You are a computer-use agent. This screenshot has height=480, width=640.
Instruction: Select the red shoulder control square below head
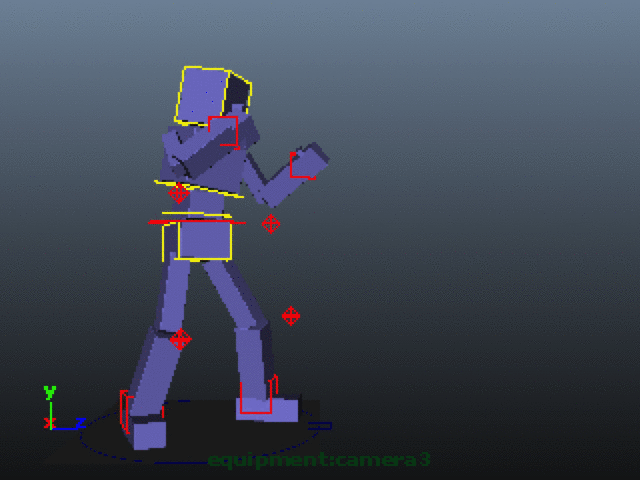[x=223, y=132]
